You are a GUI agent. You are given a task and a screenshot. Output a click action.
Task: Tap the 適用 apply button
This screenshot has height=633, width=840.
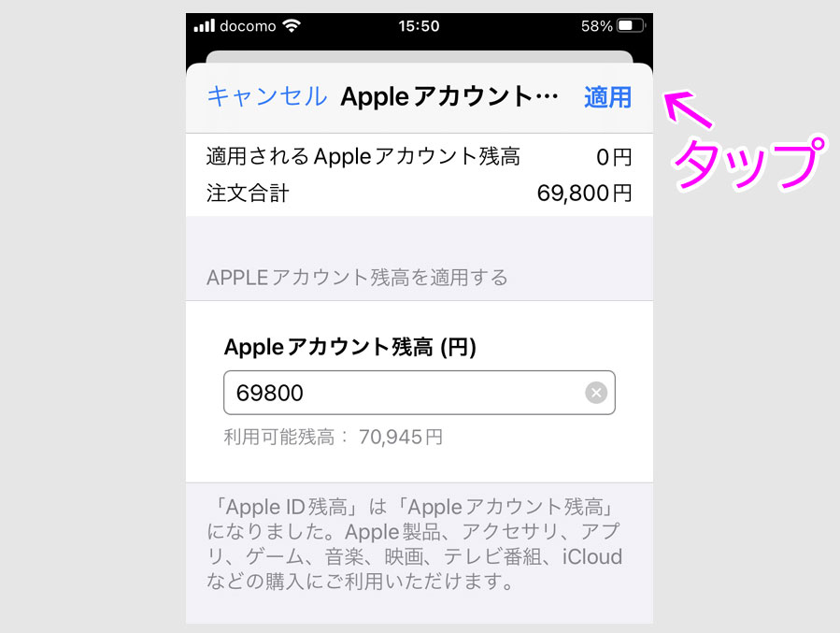click(x=607, y=97)
